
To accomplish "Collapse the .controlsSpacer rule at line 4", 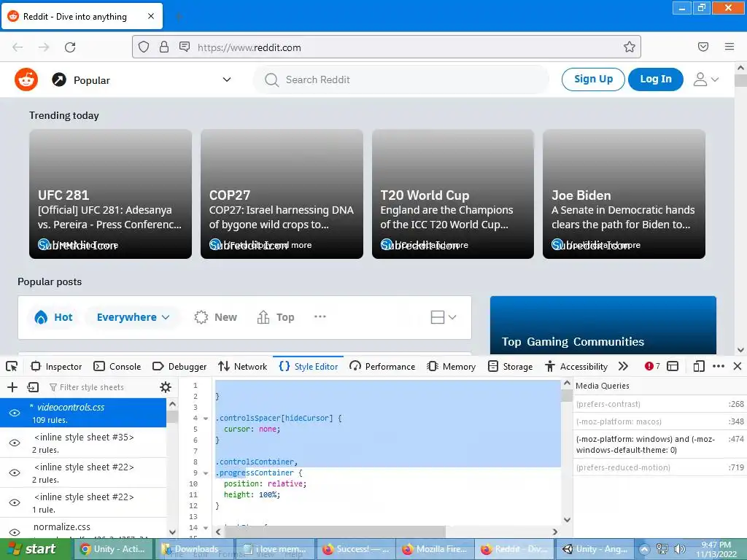I will point(206,419).
